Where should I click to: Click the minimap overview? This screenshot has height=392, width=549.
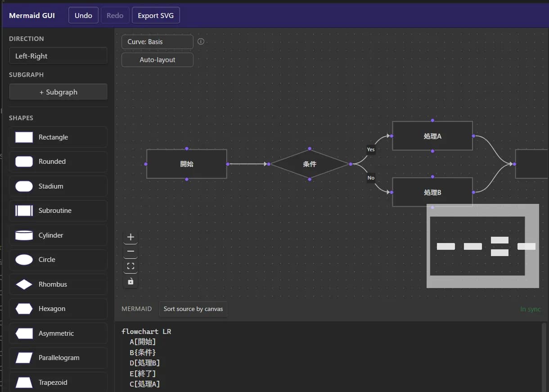point(483,246)
